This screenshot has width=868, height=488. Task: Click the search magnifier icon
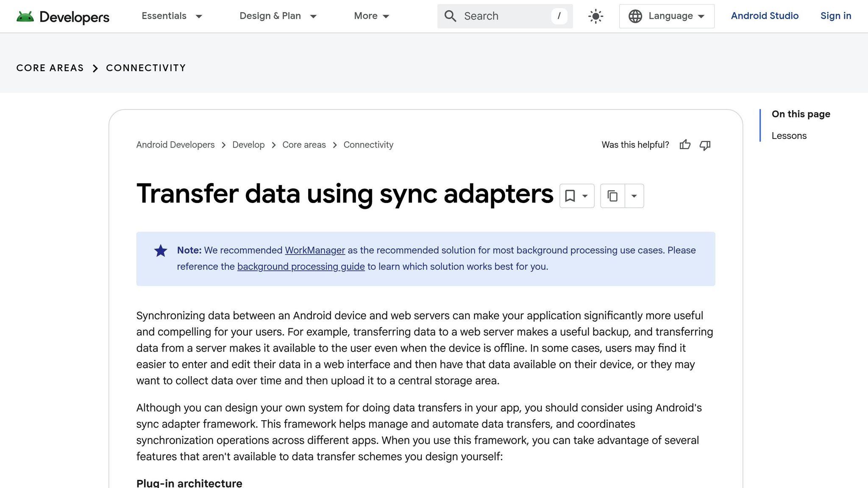(x=450, y=16)
